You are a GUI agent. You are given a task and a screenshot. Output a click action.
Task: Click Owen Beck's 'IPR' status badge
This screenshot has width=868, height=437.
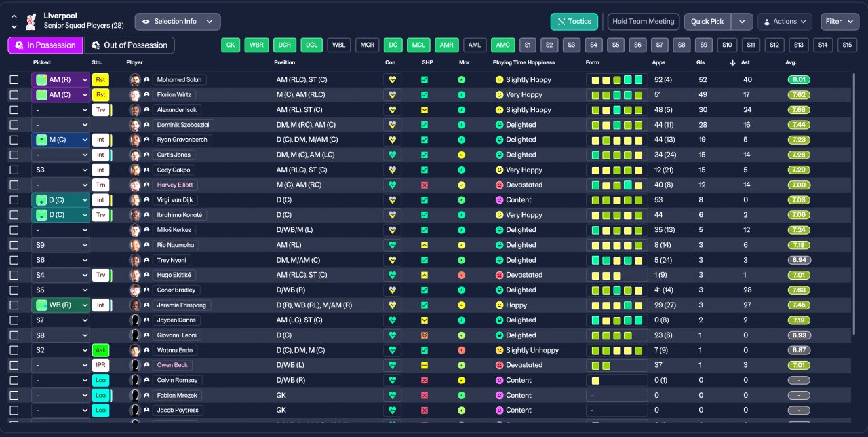pos(100,365)
